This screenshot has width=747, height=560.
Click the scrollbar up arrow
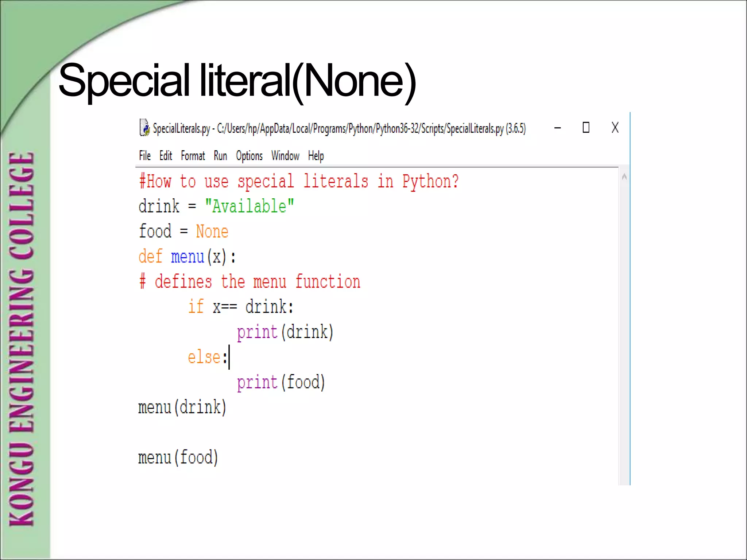[x=624, y=177]
